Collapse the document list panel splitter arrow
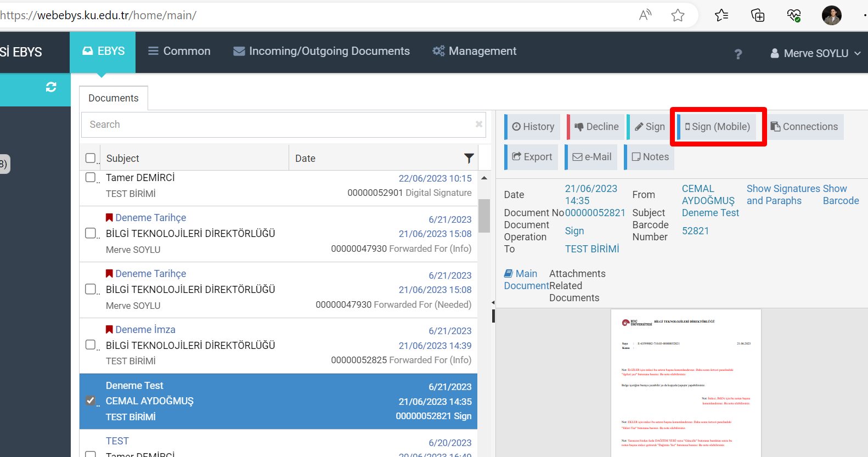The image size is (868, 457). point(493,302)
